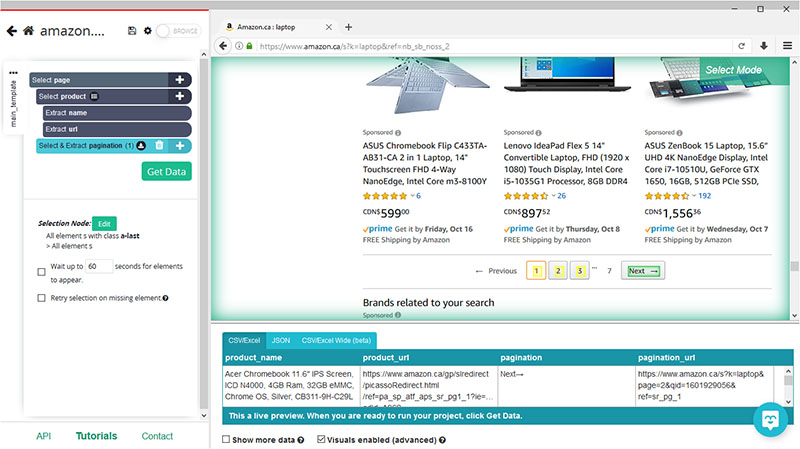Viewport: 800px width, 449px height.
Task: Add a command under pagination selection
Action: tap(180, 145)
